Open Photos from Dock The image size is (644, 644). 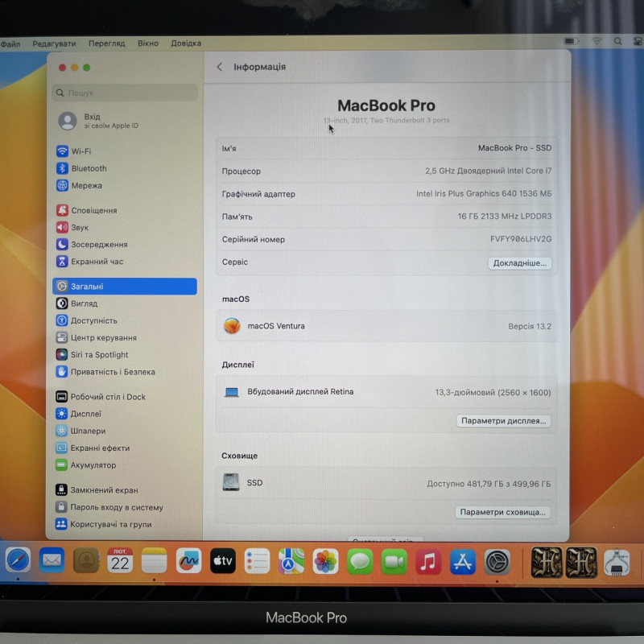point(325,561)
